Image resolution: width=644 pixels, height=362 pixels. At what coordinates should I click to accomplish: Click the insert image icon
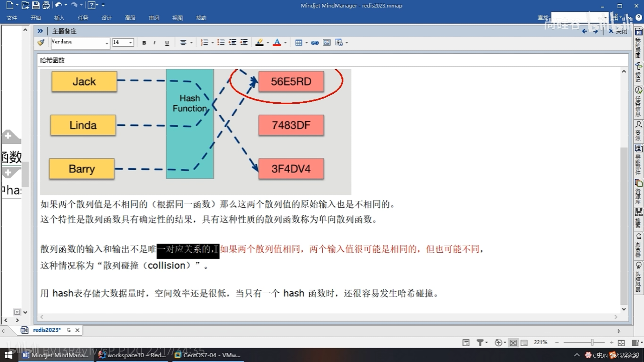[x=327, y=43]
